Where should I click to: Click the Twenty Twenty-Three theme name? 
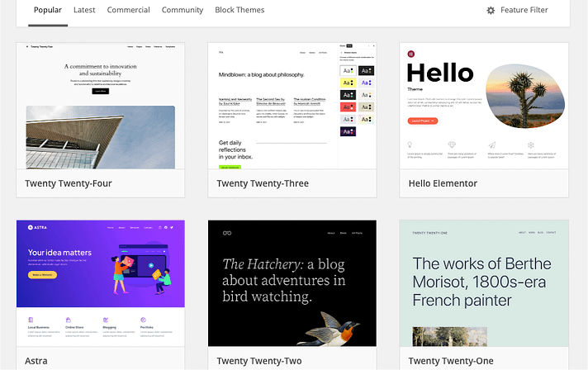263,183
